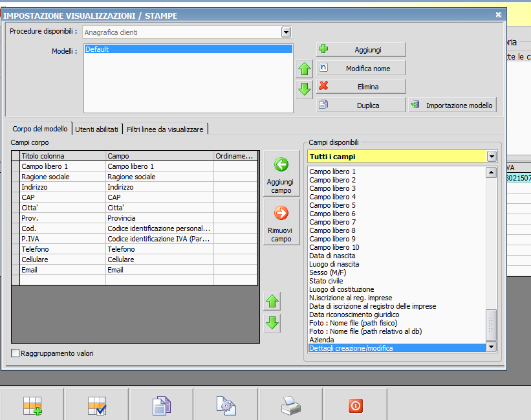
Task: Select Indirizzo row title cell
Action: pos(63,187)
